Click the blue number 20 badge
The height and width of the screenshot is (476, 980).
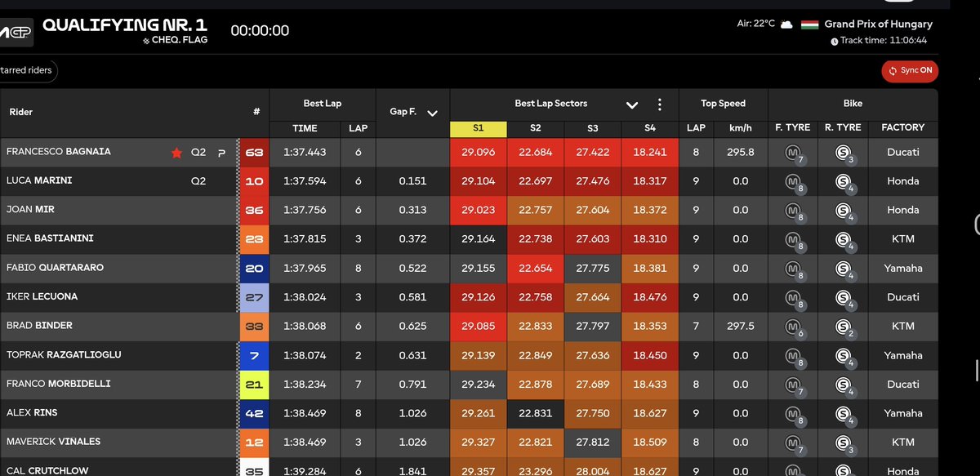(x=254, y=269)
